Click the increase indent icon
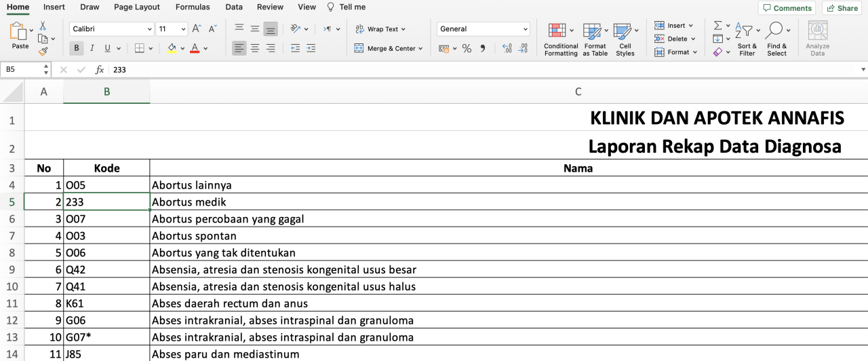The width and height of the screenshot is (868, 361). tap(311, 48)
